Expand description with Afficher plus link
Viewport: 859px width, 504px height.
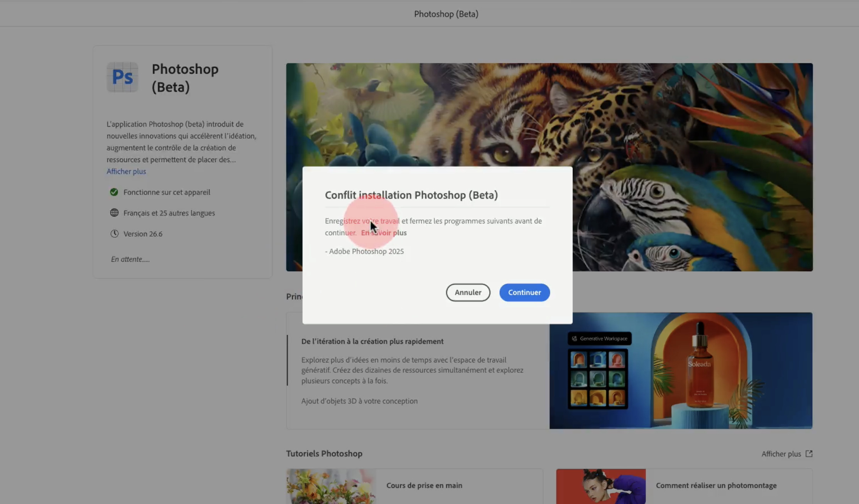[x=126, y=171]
